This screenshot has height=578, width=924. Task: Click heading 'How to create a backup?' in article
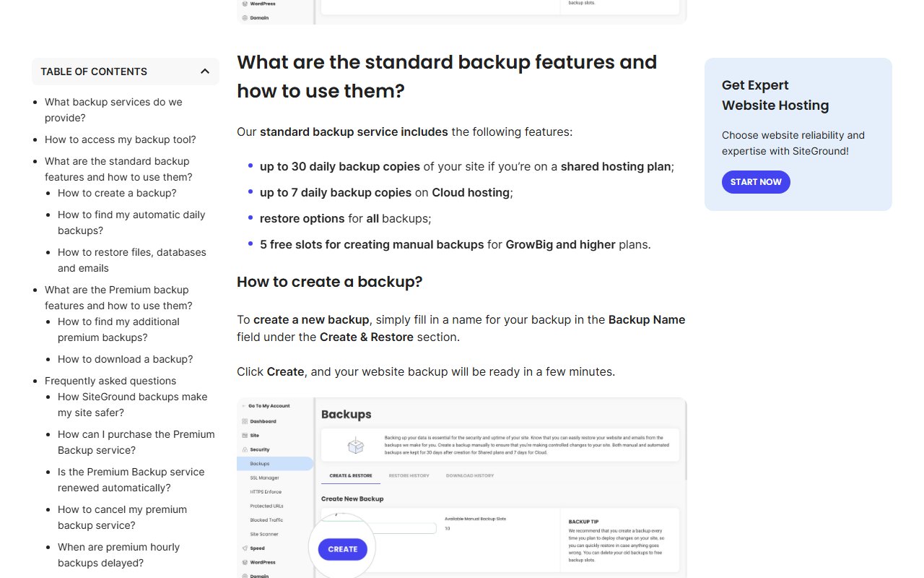point(329,282)
